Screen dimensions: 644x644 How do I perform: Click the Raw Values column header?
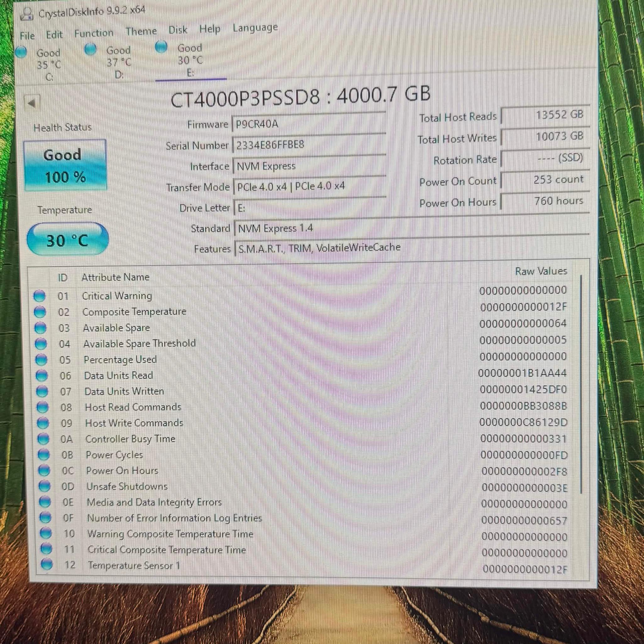[541, 271]
